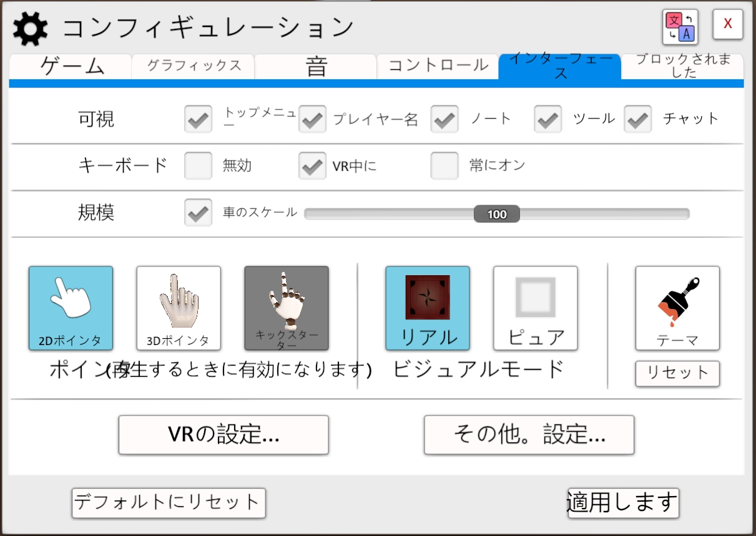This screenshot has height=536, width=756.
Task: Click the language translation icon
Action: coord(680,28)
